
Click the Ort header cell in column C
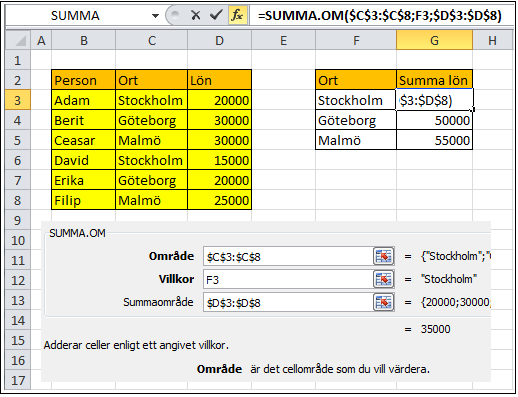[x=152, y=80]
